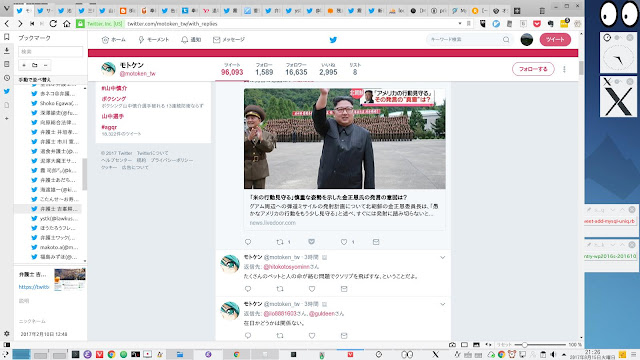View Tweets count 96,093 tab

[x=232, y=69]
